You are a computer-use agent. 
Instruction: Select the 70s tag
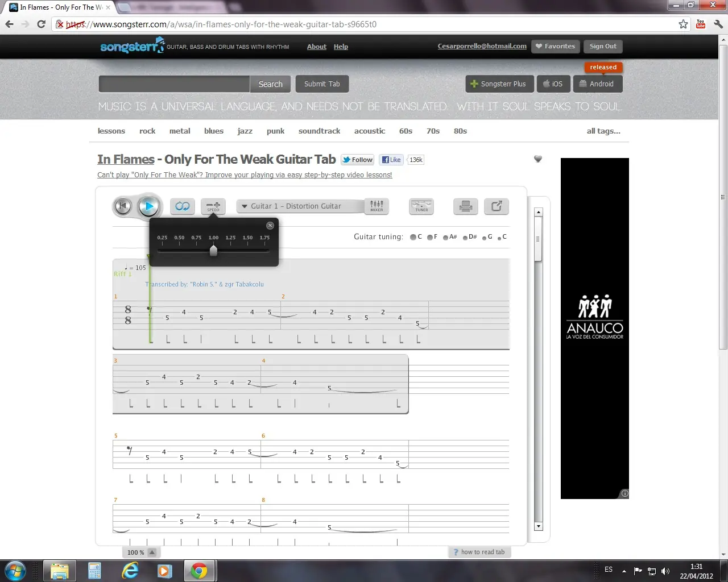click(x=433, y=131)
